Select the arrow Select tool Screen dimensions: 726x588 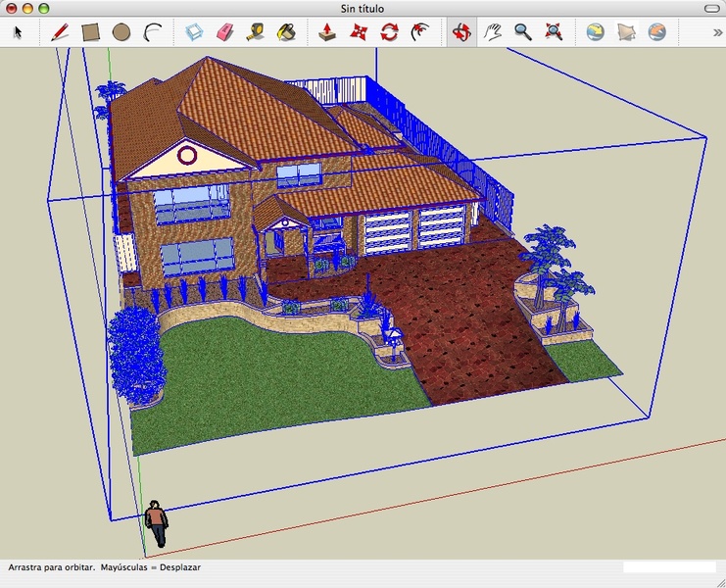click(18, 32)
